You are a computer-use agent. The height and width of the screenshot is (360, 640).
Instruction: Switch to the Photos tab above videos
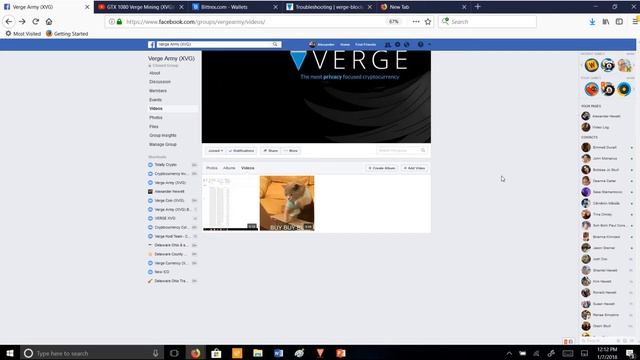click(x=212, y=168)
